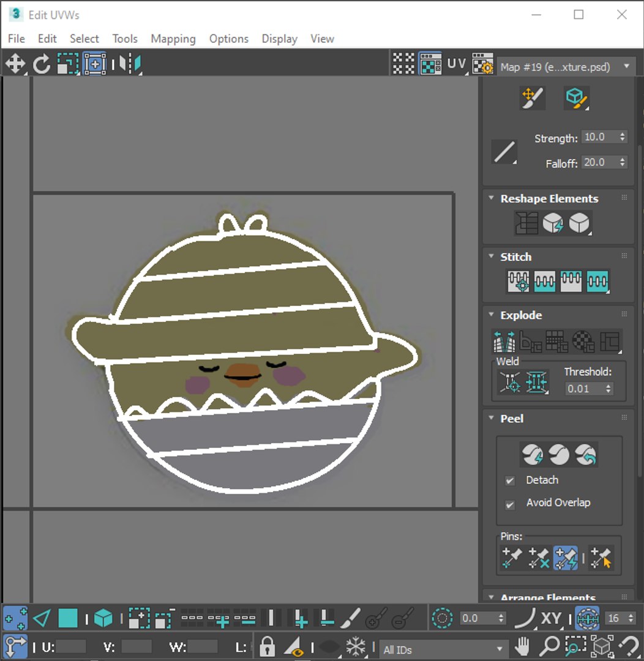Click the Relax Until Flat cube with lightning
This screenshot has width=644, height=661.
[553, 223]
